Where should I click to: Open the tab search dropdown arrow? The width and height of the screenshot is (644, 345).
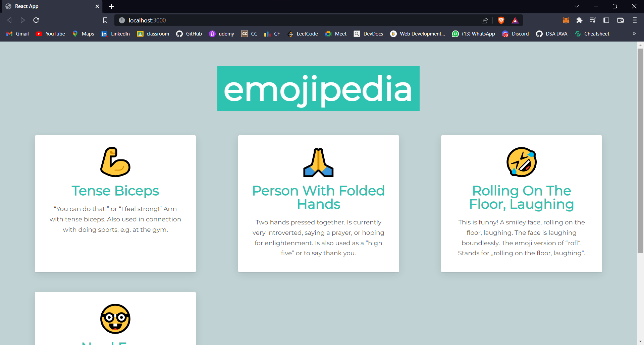[577, 6]
